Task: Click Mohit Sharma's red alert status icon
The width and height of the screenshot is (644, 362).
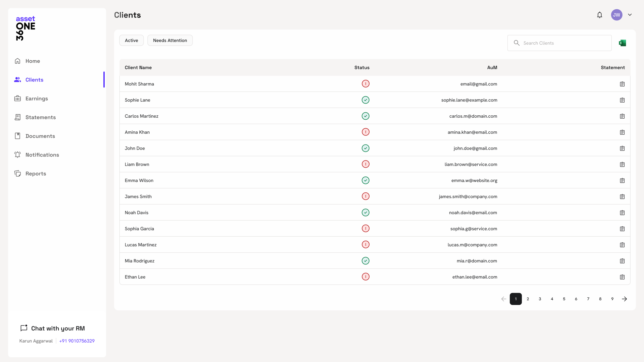Action: point(366,83)
